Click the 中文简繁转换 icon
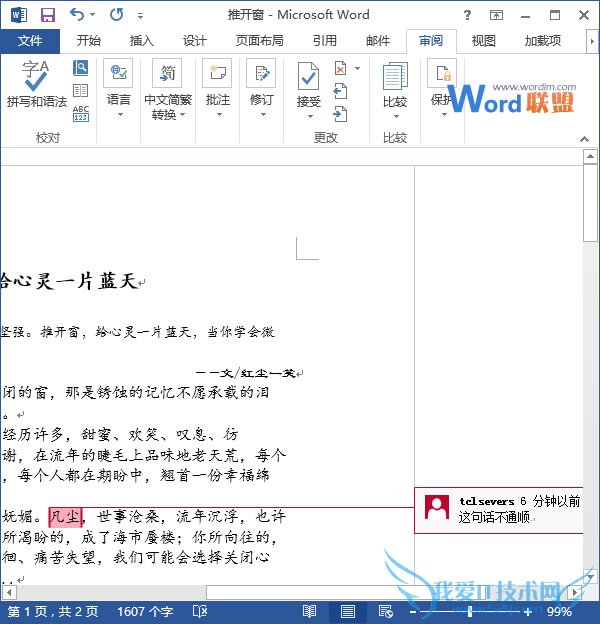Screen dimensions: 600x624 pyautogui.click(x=167, y=73)
